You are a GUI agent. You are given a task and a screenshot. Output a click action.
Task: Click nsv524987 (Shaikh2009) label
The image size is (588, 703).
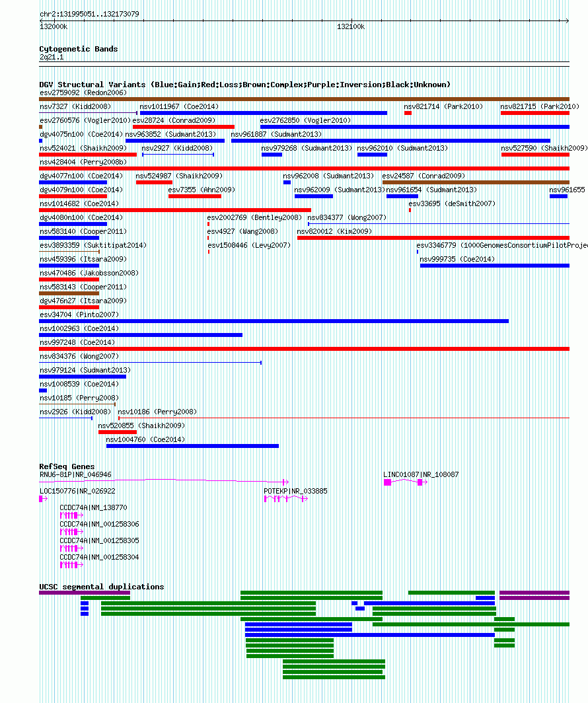179,176
